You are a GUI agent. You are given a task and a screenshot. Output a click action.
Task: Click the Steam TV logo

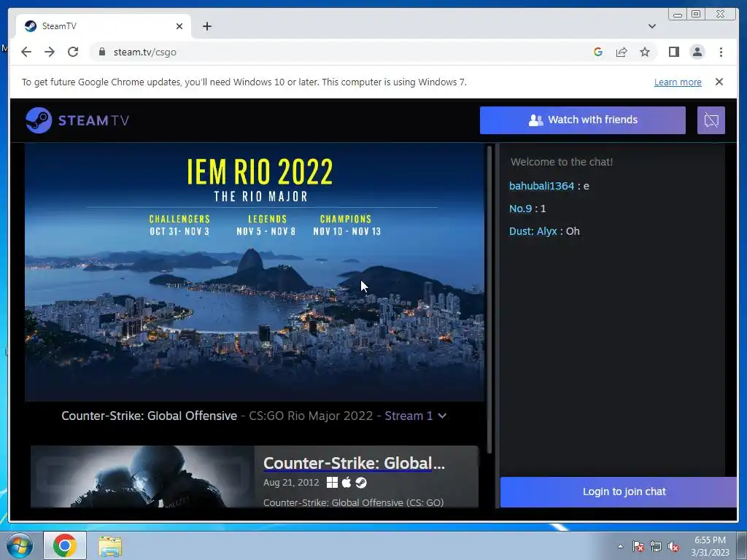pyautogui.click(x=77, y=120)
